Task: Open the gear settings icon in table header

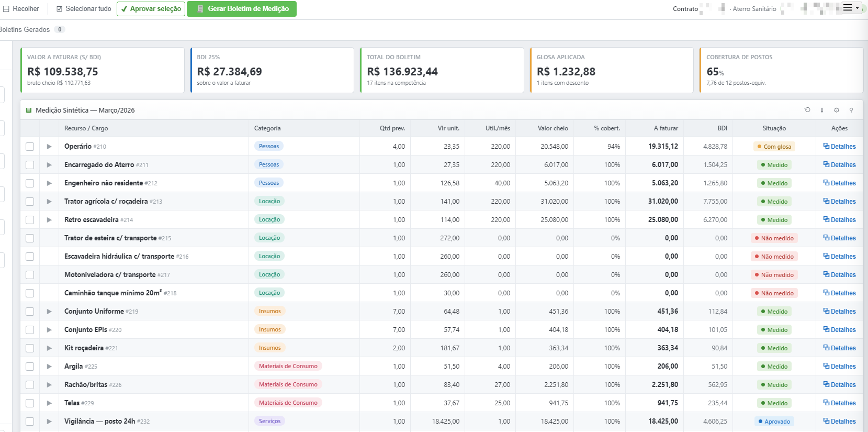Action: (x=837, y=110)
